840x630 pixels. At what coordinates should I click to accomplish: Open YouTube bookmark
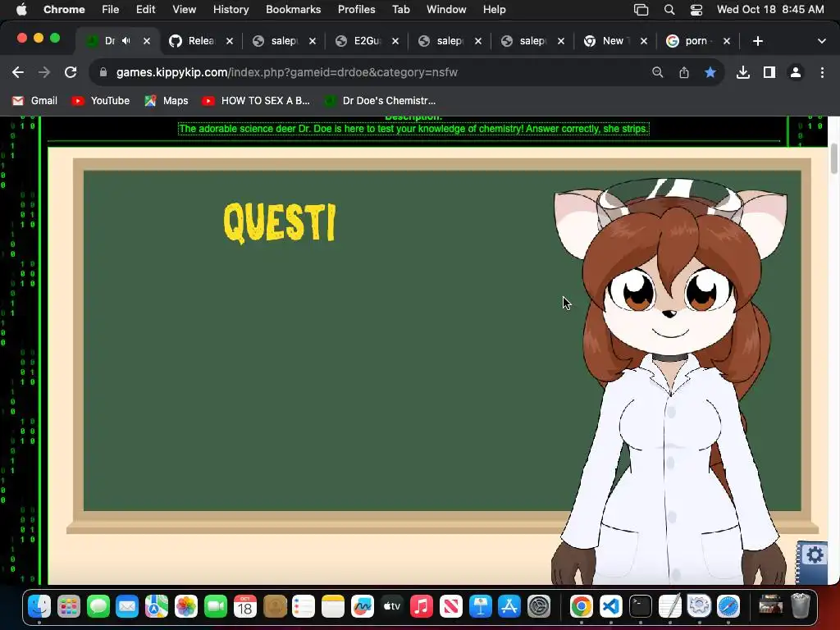click(x=101, y=101)
